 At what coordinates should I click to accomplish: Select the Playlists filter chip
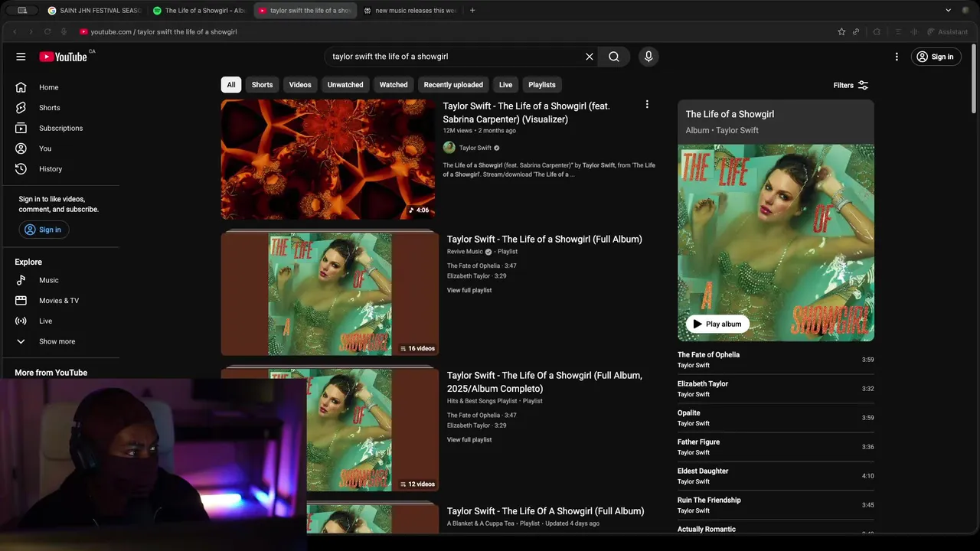[542, 85]
